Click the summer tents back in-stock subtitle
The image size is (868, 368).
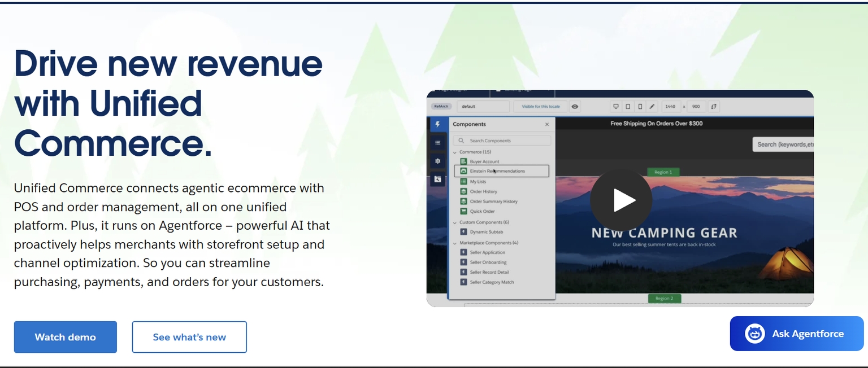pyautogui.click(x=664, y=244)
